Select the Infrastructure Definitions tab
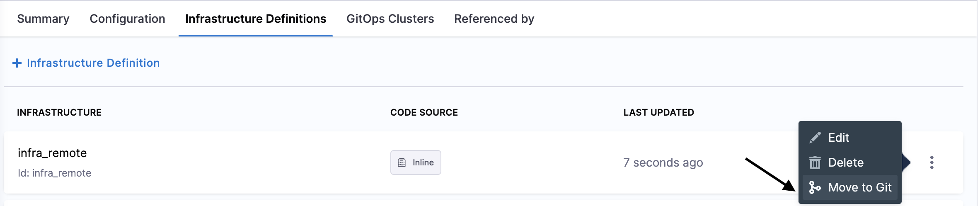The height and width of the screenshot is (206, 980). (x=256, y=19)
